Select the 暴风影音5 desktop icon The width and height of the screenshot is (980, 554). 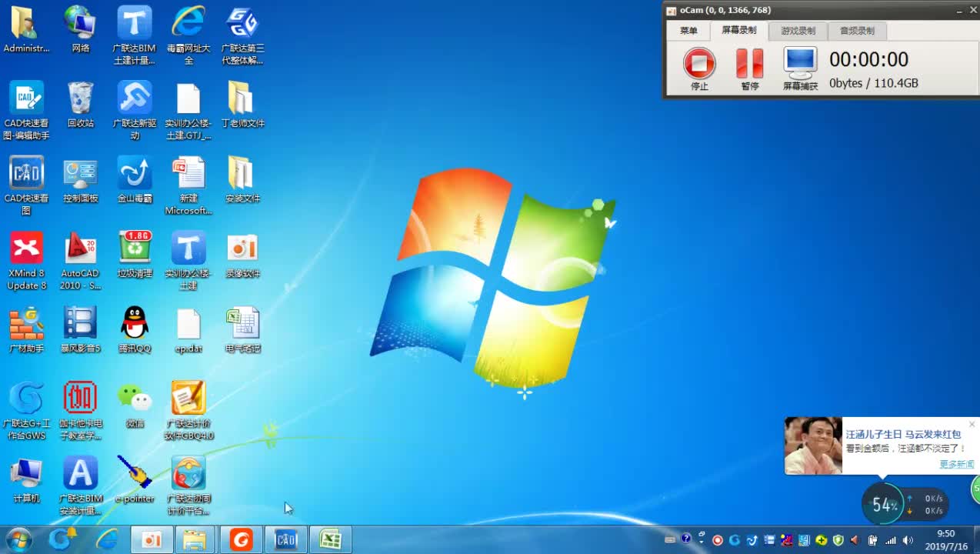pyautogui.click(x=80, y=329)
